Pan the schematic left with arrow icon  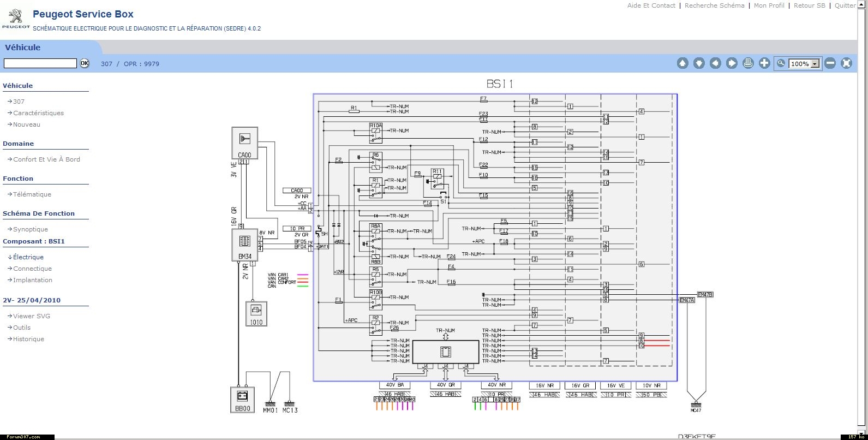(x=715, y=63)
